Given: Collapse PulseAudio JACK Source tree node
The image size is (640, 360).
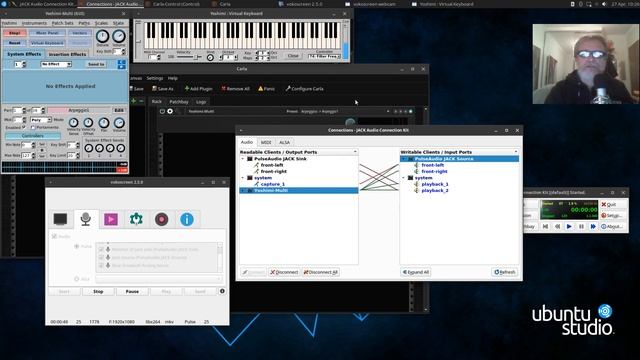Looking at the screenshot, I should point(404,159).
